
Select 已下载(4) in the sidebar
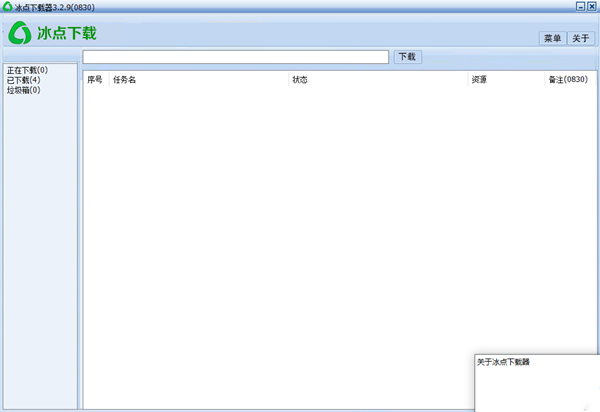coord(23,80)
